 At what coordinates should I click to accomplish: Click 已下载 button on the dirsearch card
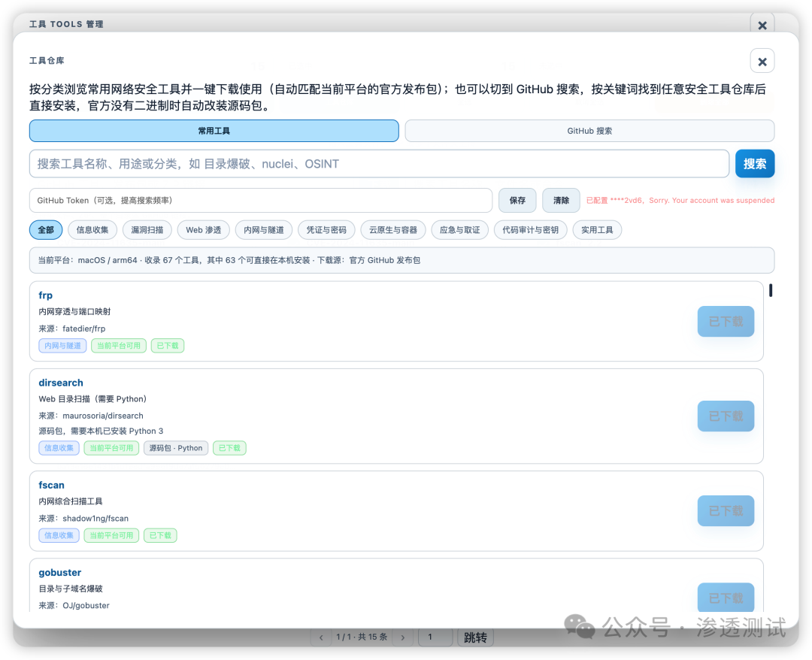click(726, 416)
